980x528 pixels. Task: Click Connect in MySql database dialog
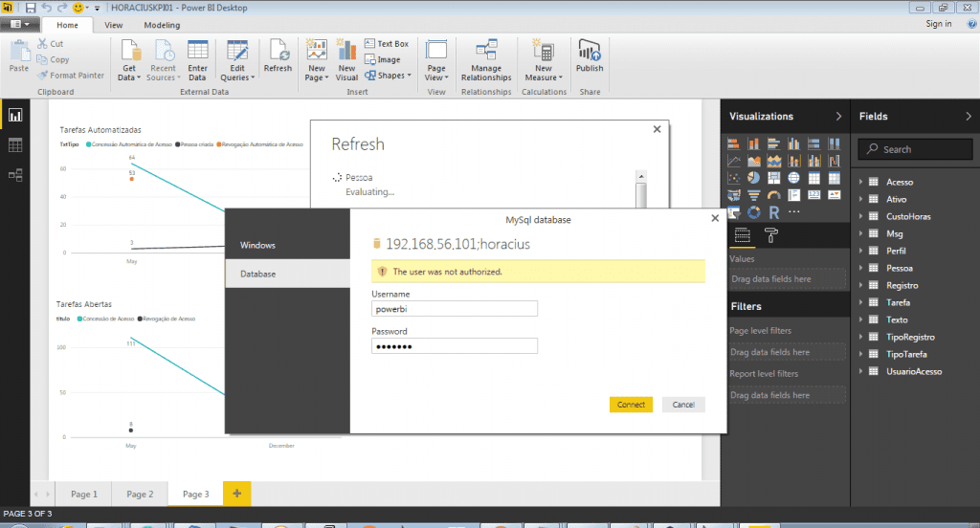tap(631, 405)
